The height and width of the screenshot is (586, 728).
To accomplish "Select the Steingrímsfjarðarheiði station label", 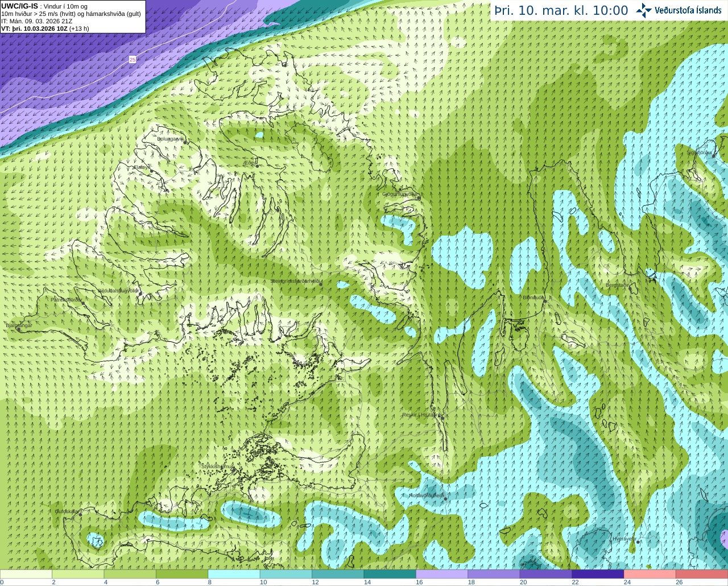I will click(295, 281).
